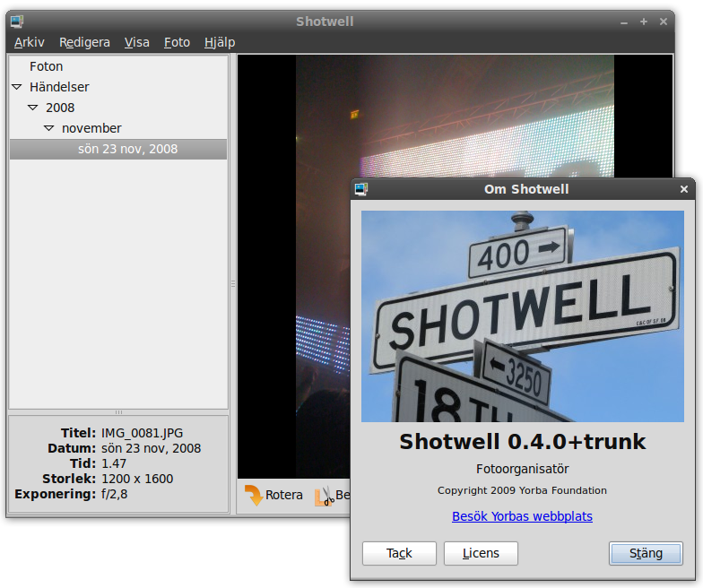
Task: Click the Shotwell window icon in title bar
Action: pyautogui.click(x=17, y=22)
